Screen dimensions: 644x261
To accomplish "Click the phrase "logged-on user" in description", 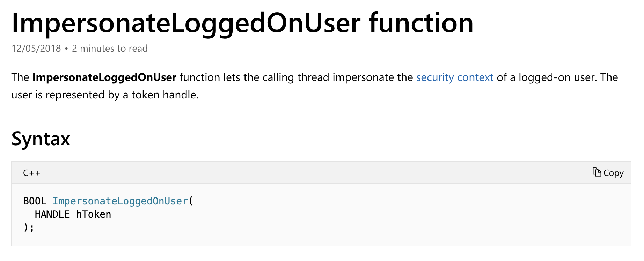I will tap(556, 77).
